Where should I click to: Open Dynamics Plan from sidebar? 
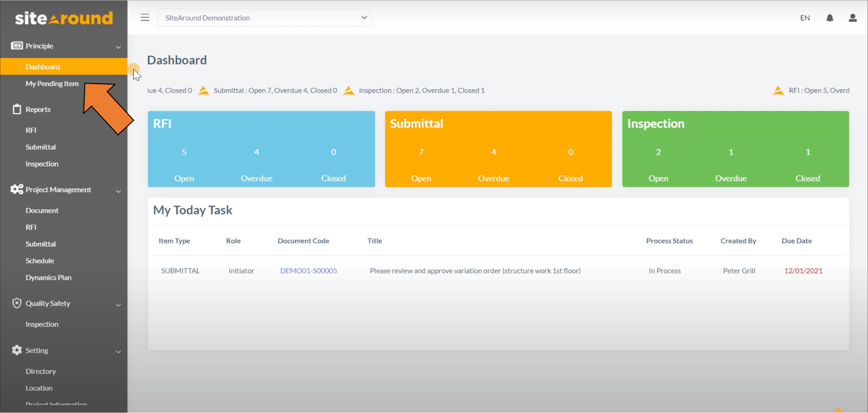point(48,277)
